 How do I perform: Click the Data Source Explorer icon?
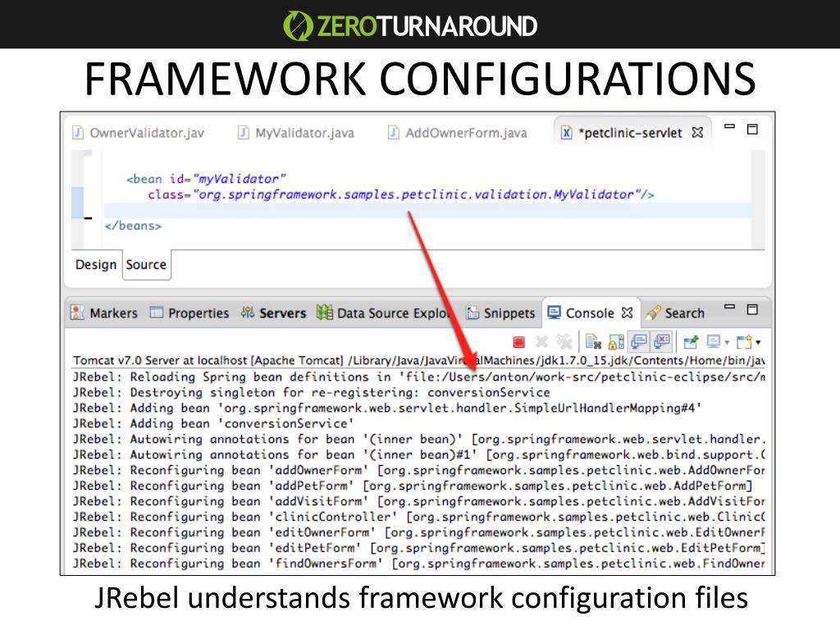(324, 313)
